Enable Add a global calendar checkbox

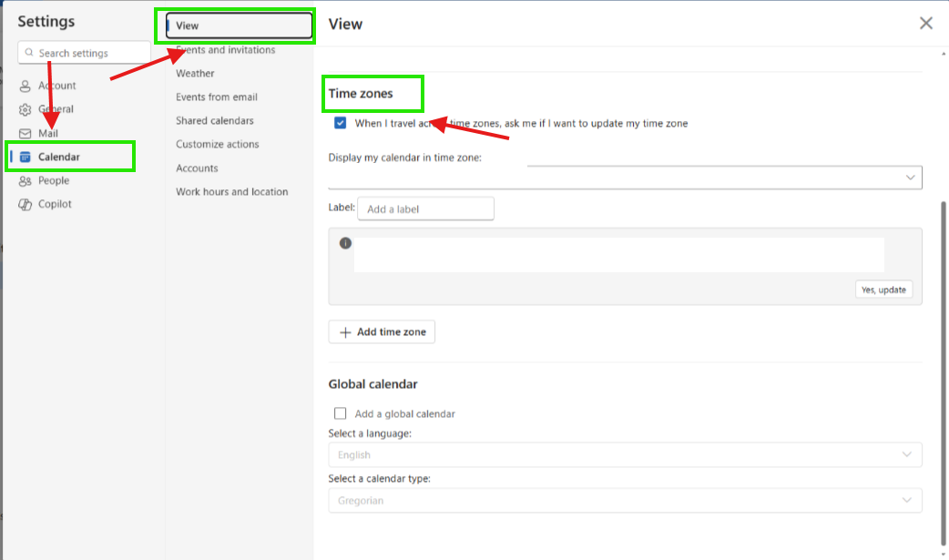click(x=340, y=413)
